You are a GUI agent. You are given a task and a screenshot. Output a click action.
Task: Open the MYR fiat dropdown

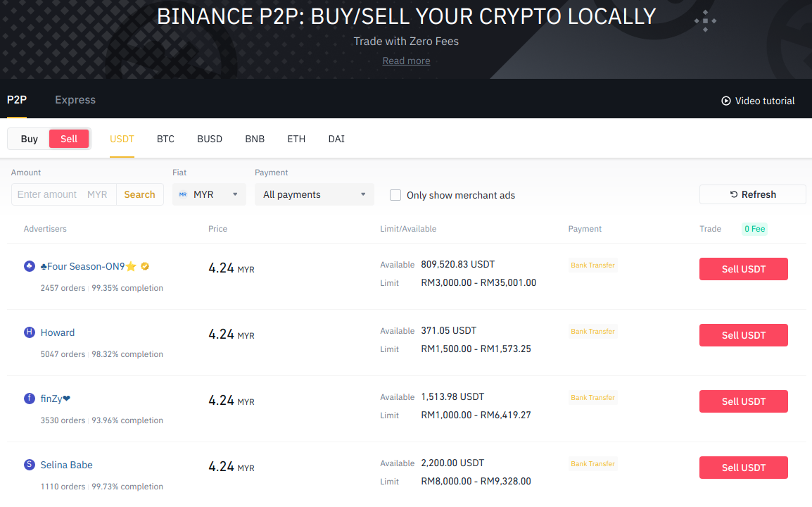209,194
